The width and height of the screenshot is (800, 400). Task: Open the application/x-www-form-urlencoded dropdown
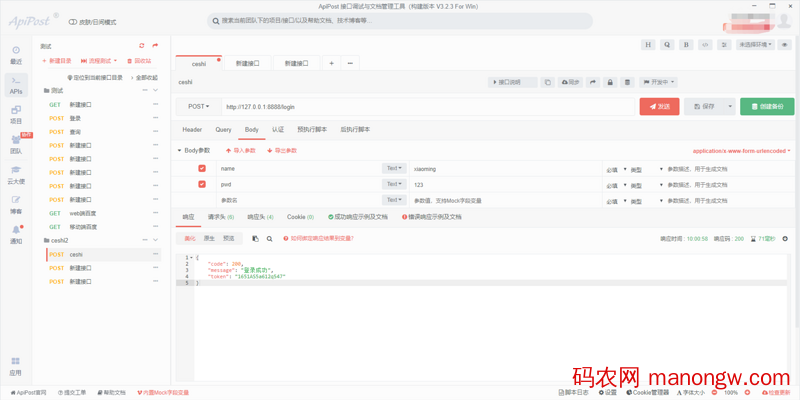[741, 151]
